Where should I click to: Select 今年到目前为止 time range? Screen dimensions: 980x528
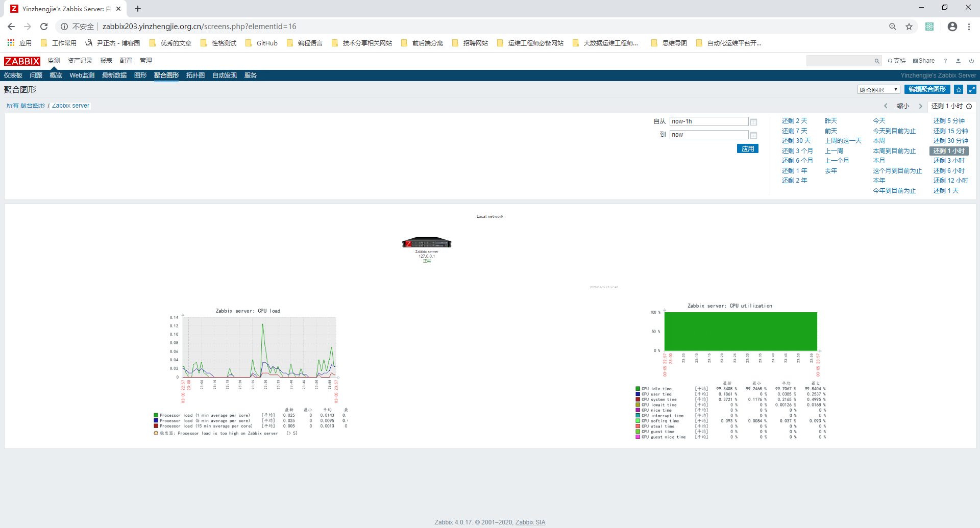point(894,191)
